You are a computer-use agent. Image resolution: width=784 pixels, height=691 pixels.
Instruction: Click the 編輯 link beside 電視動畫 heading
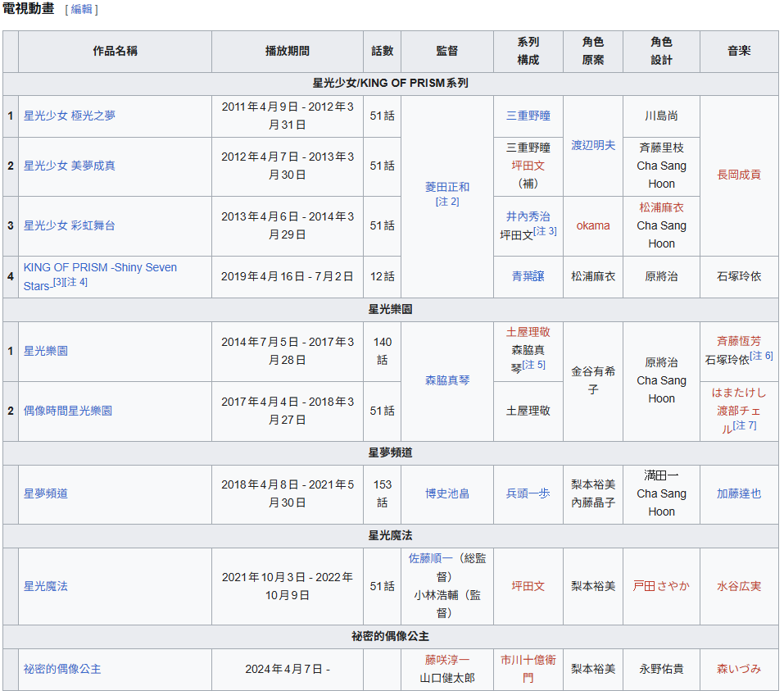click(x=81, y=10)
